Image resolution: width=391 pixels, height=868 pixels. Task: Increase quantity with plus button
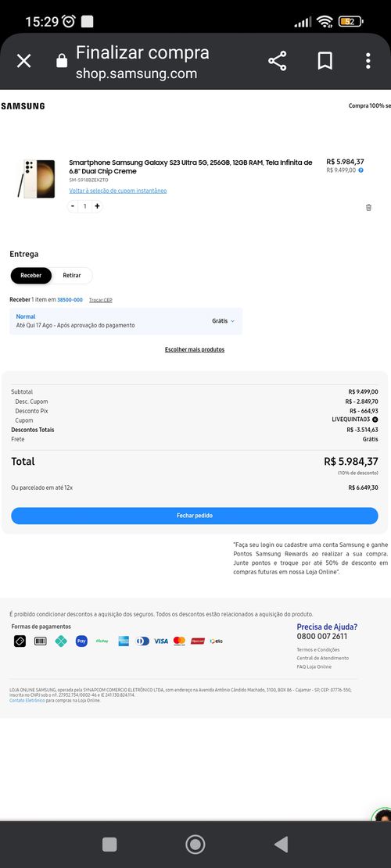[x=97, y=206]
